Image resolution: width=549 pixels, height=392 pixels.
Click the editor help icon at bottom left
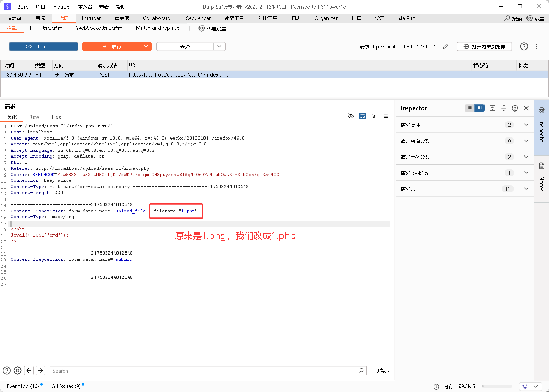7,371
